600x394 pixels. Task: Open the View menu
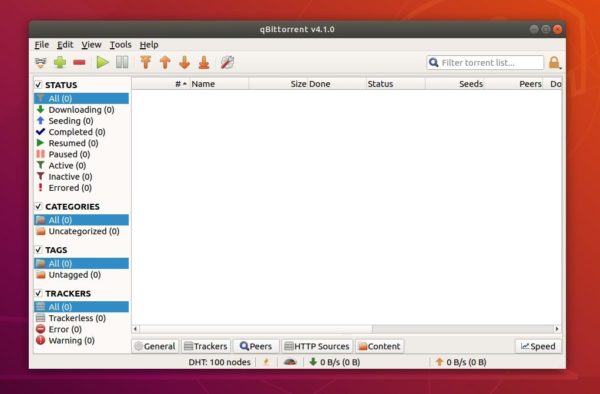91,45
